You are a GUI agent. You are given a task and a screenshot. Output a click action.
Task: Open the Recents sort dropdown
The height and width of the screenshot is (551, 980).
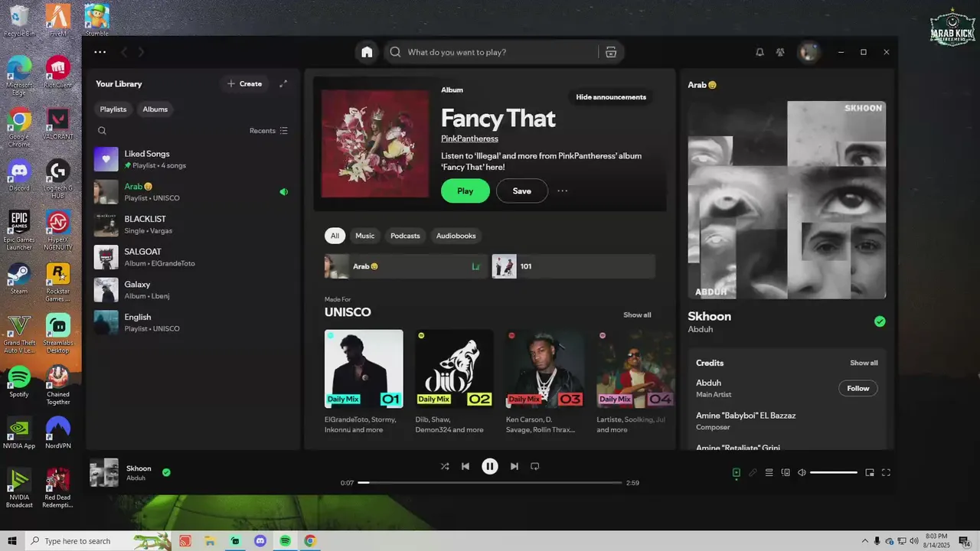click(x=269, y=131)
